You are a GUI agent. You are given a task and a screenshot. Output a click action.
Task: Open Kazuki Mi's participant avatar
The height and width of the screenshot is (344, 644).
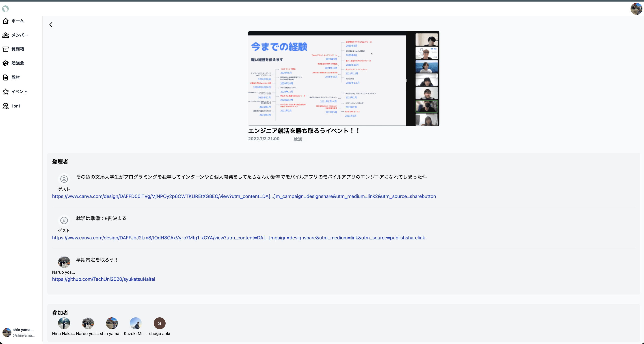coord(136,323)
